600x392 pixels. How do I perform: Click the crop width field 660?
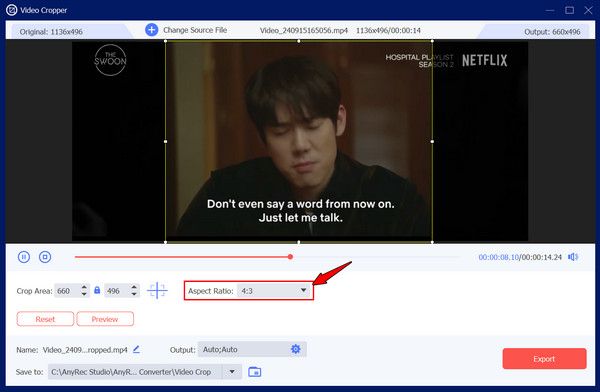tap(67, 291)
